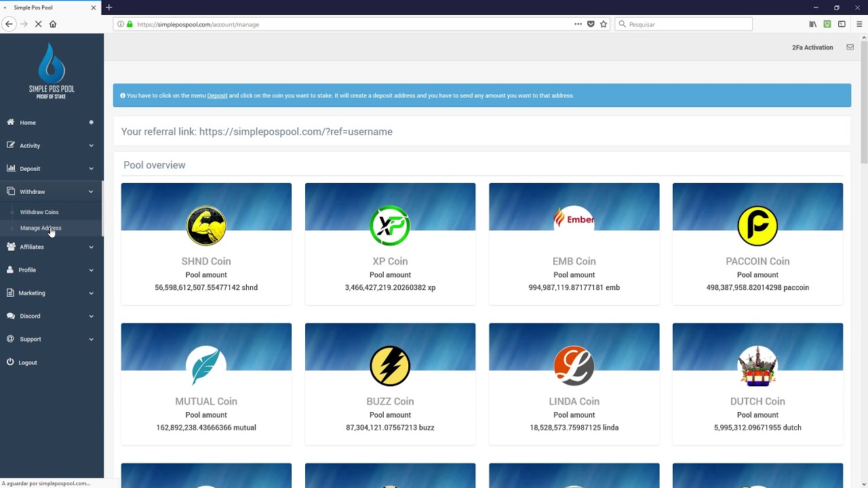Expand the Deposit menu chevron
Image resolution: width=868 pixels, height=488 pixels.
point(91,168)
